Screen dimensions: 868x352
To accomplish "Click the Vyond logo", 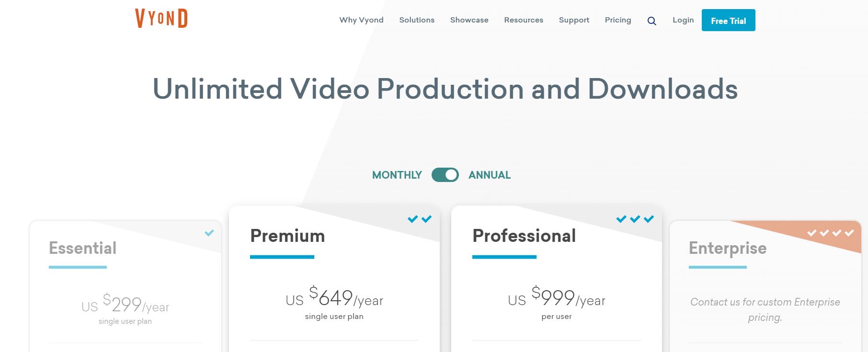I will tap(161, 19).
